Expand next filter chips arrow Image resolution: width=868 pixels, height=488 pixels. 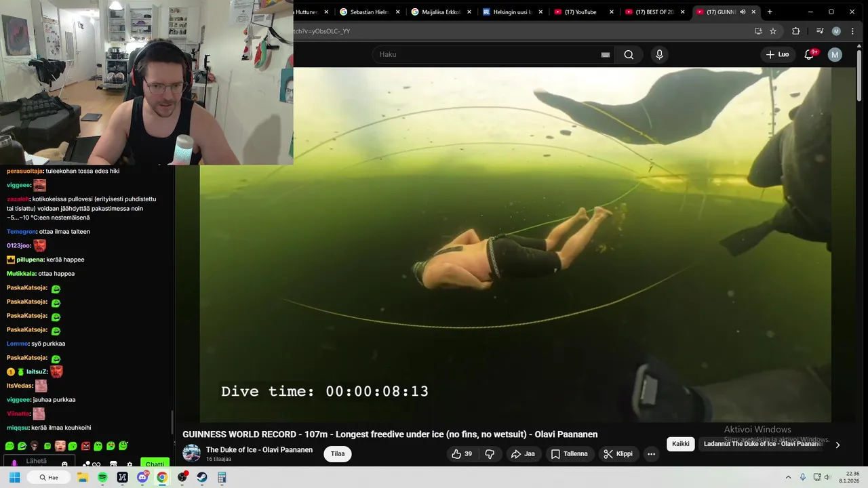pos(837,445)
